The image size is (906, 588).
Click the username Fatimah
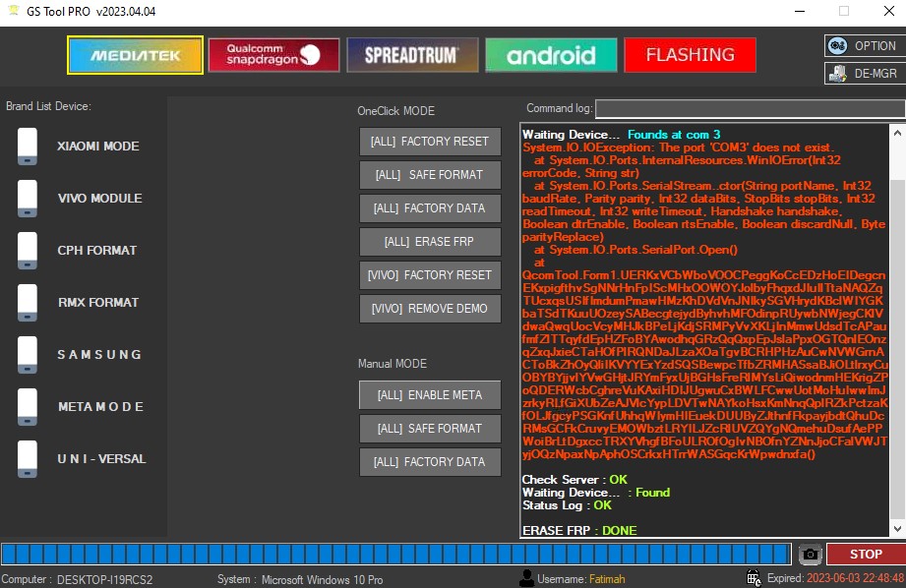pyautogui.click(x=607, y=579)
